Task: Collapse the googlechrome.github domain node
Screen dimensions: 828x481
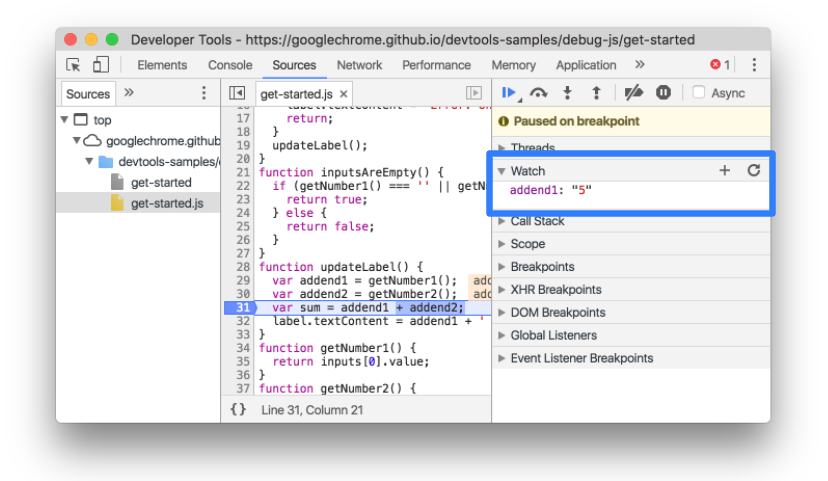Action: point(77,140)
